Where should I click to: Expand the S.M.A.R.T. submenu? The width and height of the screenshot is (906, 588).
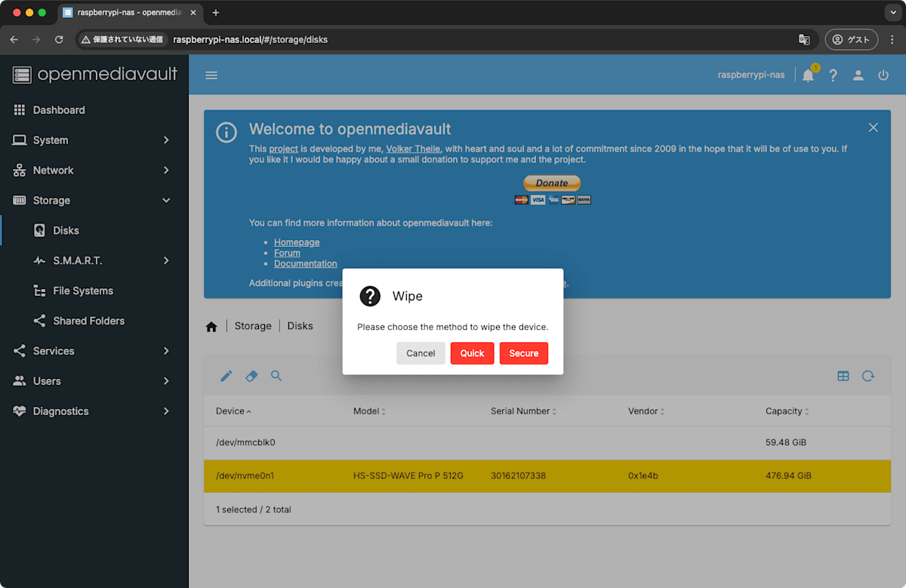click(94, 260)
